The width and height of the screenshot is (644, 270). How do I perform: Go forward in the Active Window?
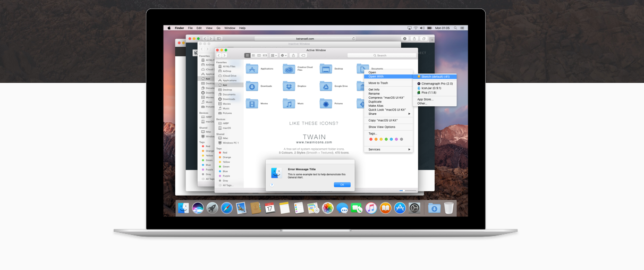click(x=225, y=55)
